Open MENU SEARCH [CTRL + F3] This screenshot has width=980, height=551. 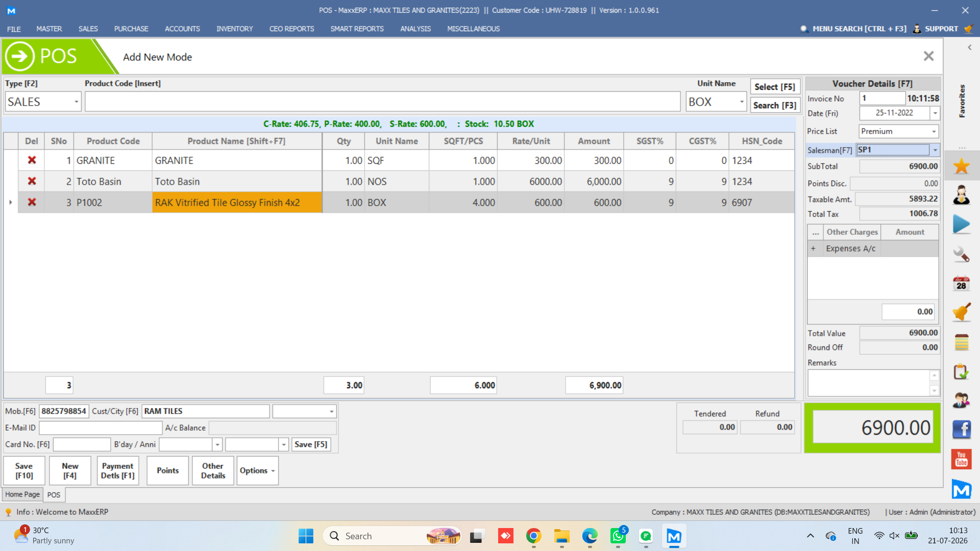click(854, 29)
